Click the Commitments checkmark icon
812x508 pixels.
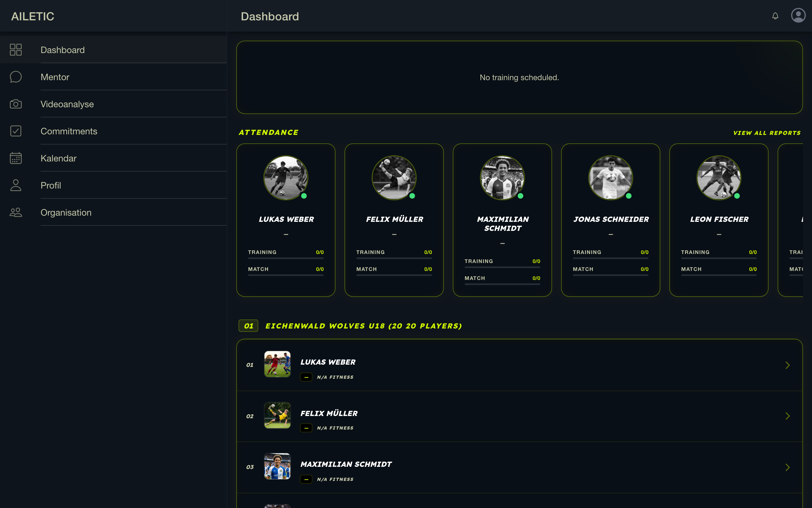[x=16, y=131]
